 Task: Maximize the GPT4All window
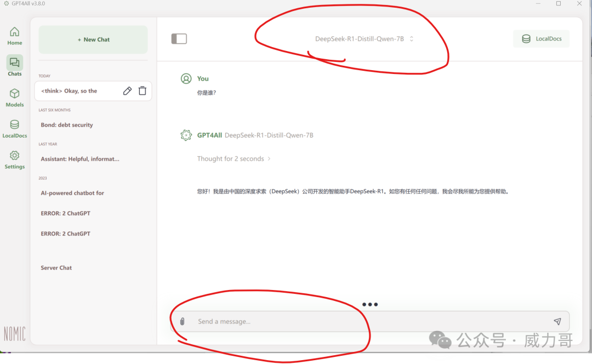tap(559, 3)
